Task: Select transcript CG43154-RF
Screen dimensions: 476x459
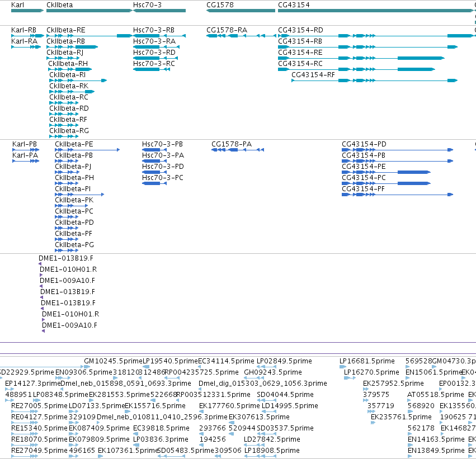Action: [x=313, y=75]
